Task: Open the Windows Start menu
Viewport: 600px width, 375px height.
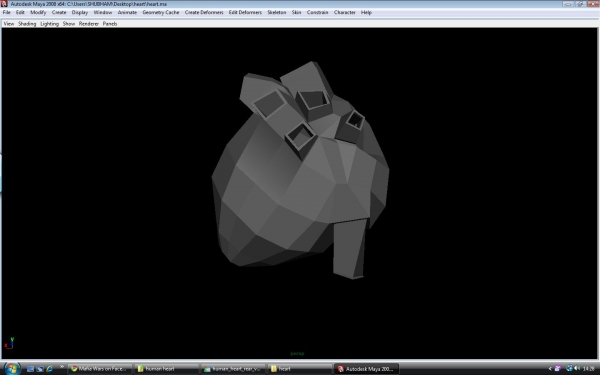Action: coord(12,368)
